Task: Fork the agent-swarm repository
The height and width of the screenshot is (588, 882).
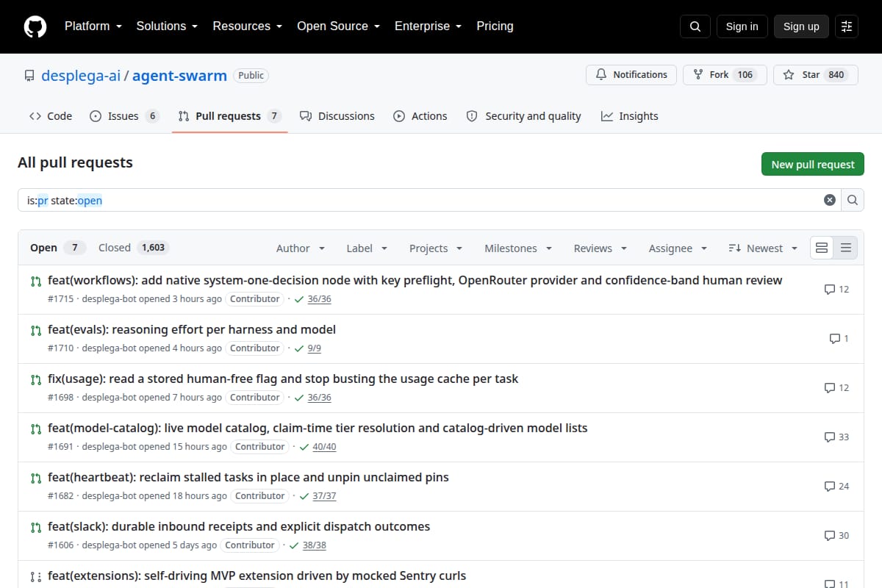Action: tap(725, 75)
